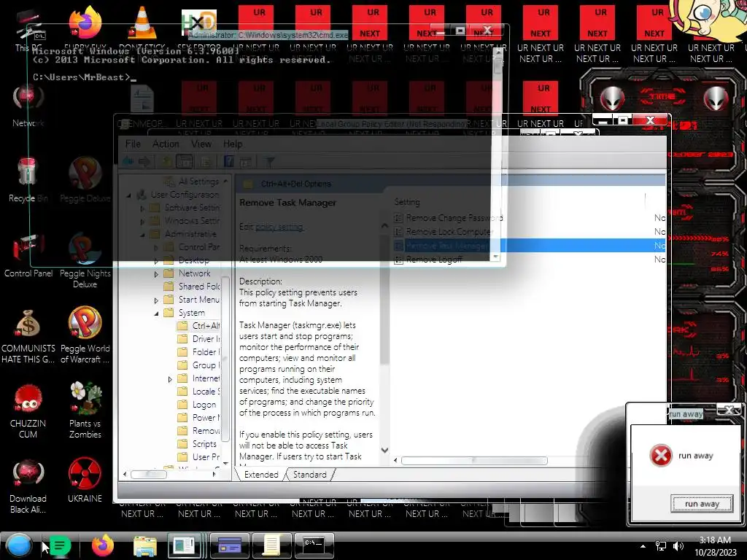Expand Windows Settings tree node
The height and width of the screenshot is (560, 747).
click(142, 222)
